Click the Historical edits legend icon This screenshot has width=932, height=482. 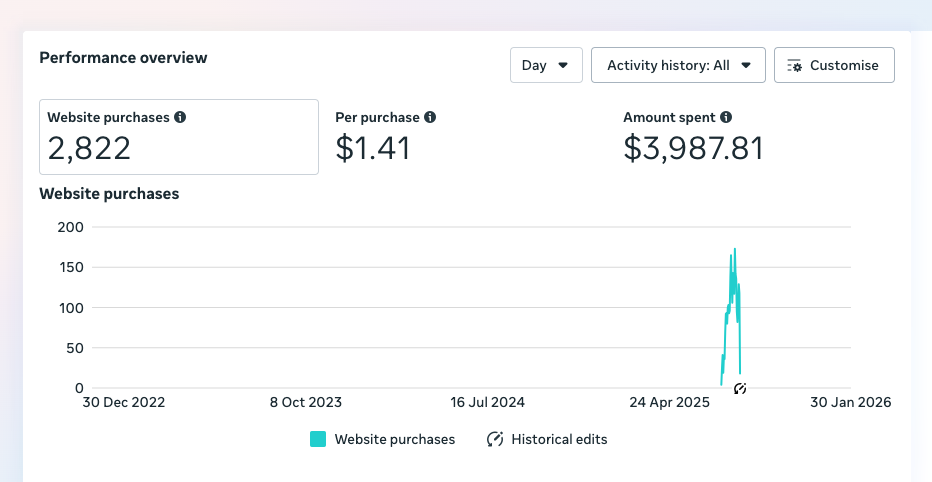click(495, 439)
